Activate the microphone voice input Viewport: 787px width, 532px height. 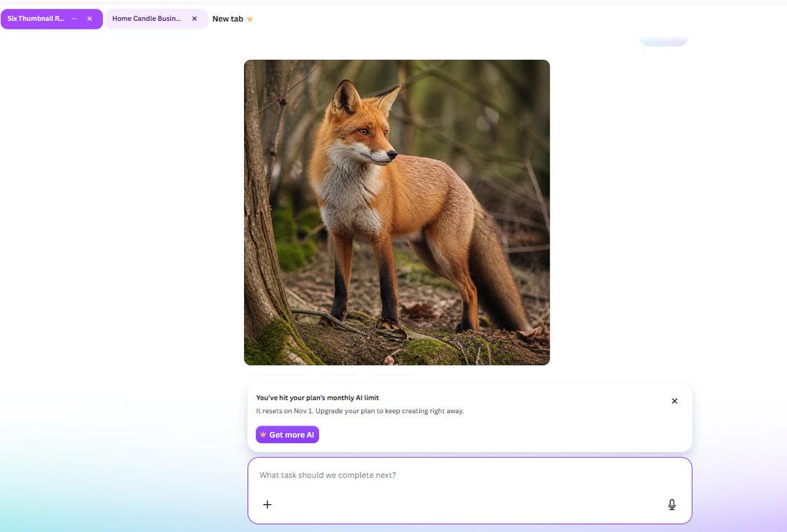(672, 504)
